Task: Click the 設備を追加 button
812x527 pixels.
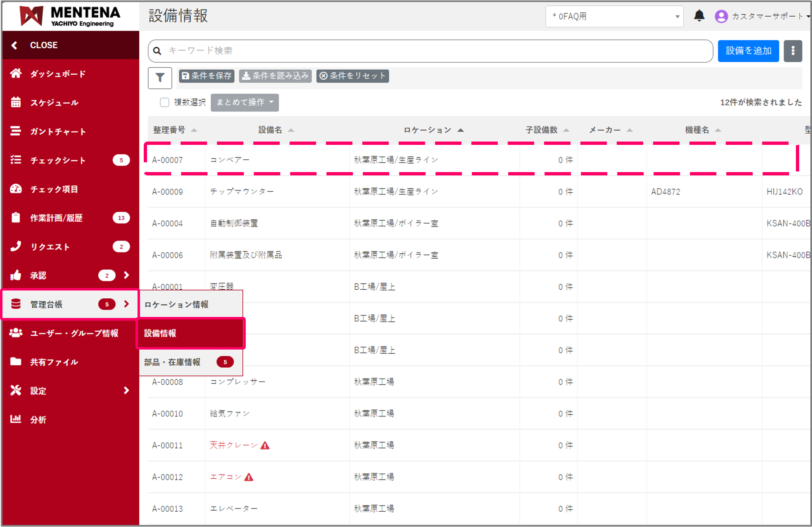Action: tap(748, 51)
